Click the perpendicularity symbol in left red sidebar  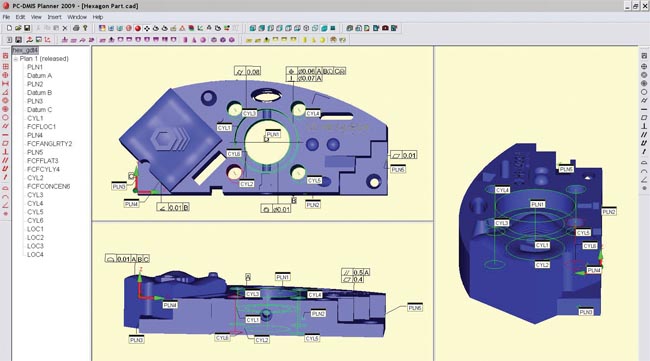5,152
